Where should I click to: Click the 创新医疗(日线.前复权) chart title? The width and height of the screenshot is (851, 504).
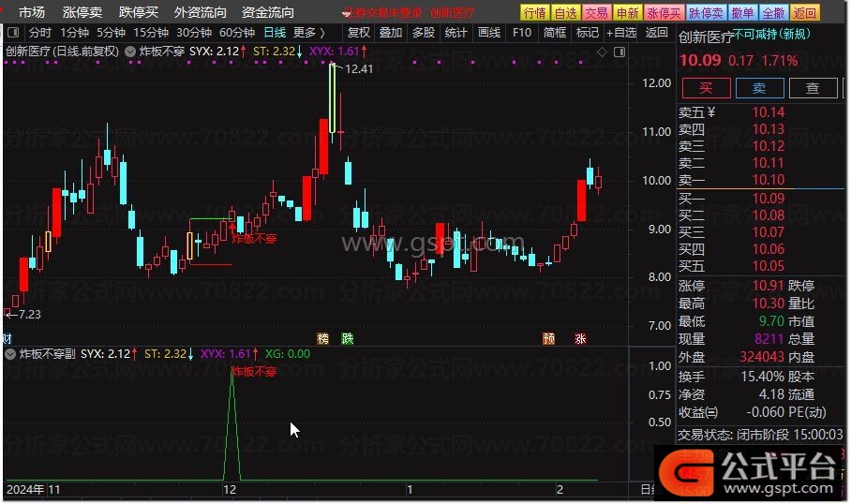[x=62, y=52]
